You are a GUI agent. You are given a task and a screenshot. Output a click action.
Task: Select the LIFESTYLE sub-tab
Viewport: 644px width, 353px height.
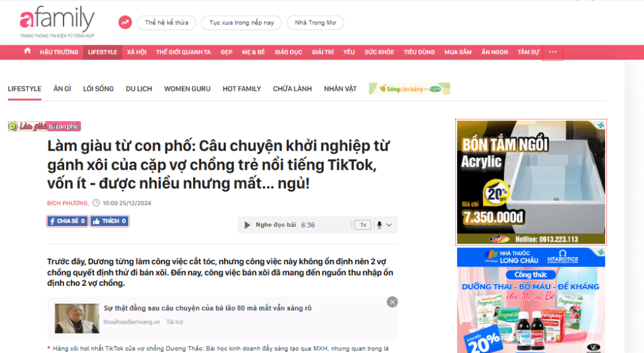[x=25, y=89]
